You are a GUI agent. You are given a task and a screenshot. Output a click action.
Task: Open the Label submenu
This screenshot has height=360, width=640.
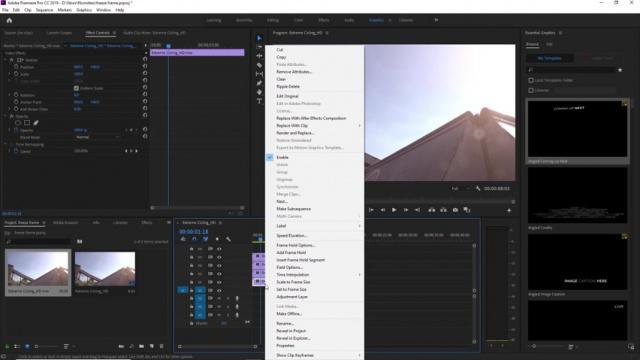(314, 226)
